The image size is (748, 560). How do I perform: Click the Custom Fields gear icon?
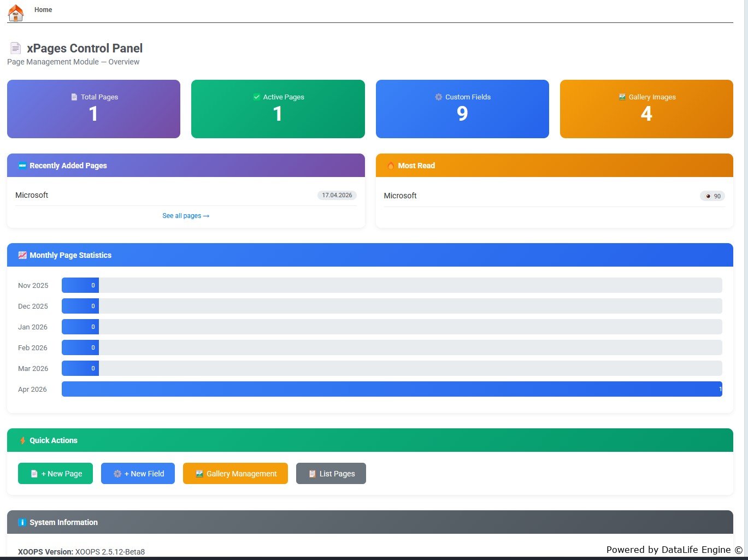[x=438, y=97]
